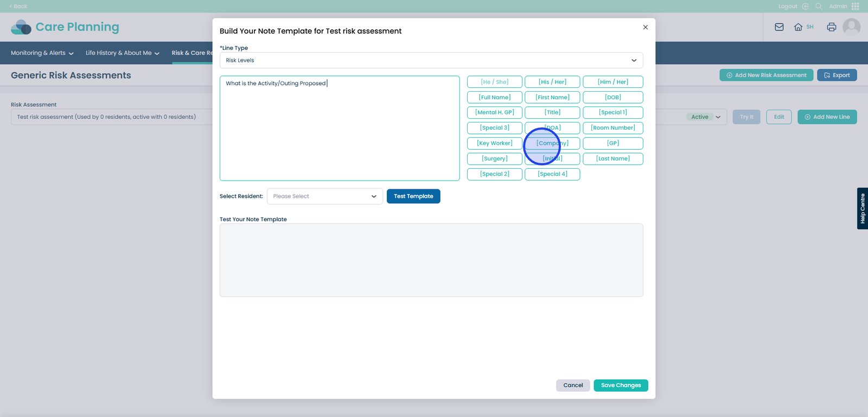This screenshot has height=417, width=868.
Task: Insert the [Key Worker] placeholder
Action: pos(495,143)
